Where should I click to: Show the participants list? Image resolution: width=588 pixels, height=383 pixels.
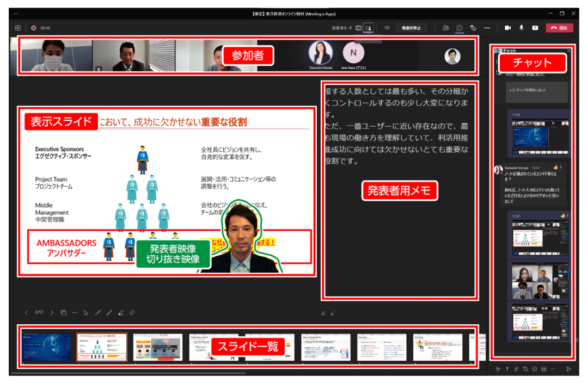(x=445, y=28)
